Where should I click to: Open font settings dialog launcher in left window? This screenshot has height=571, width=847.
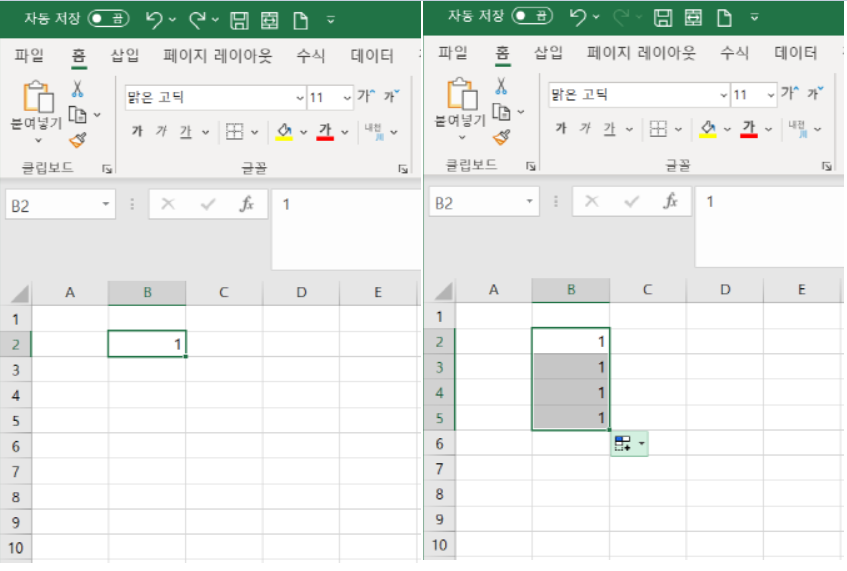point(403,169)
